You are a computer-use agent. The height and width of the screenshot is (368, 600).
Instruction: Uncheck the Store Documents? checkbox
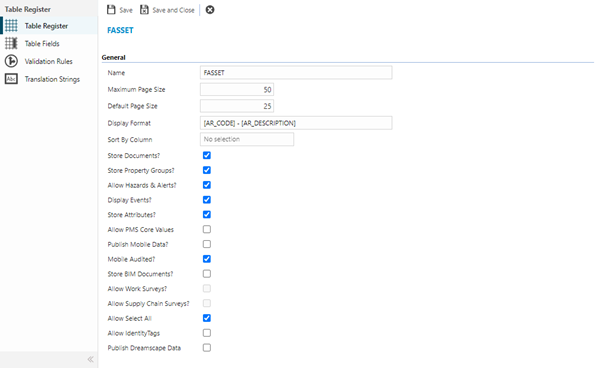[207, 155]
